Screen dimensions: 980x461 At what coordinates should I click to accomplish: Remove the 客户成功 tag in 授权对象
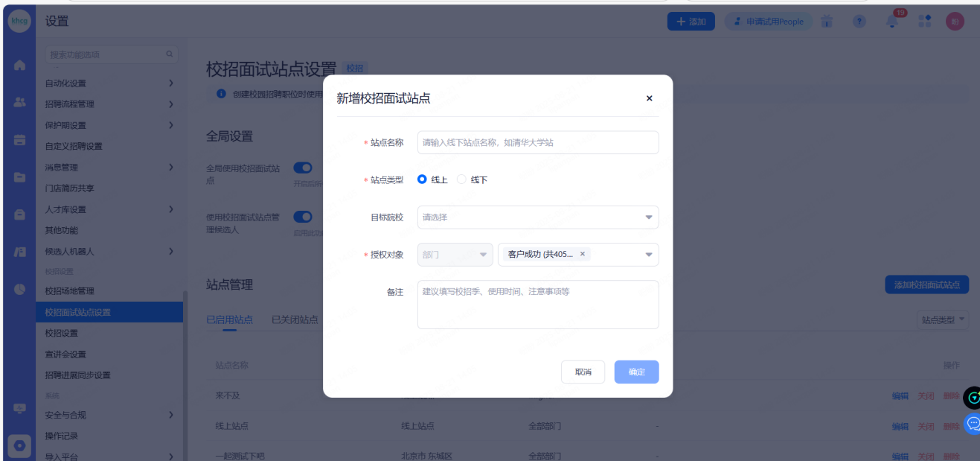coord(583,254)
